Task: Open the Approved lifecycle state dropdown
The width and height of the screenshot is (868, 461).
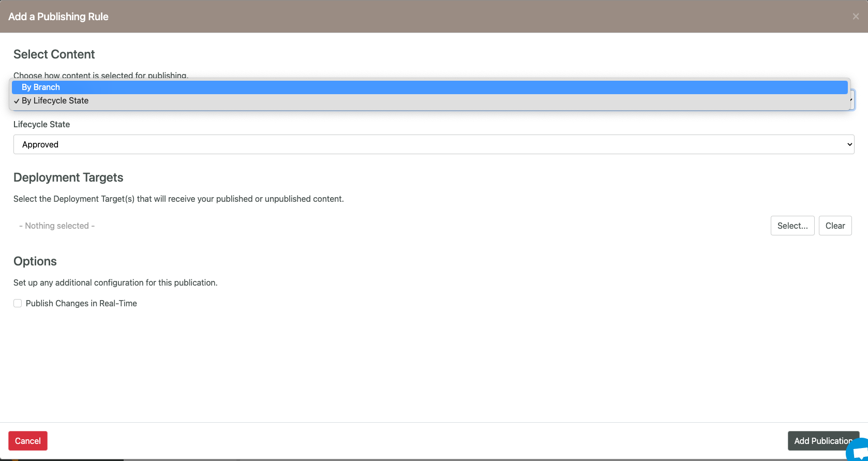Action: pos(433,144)
